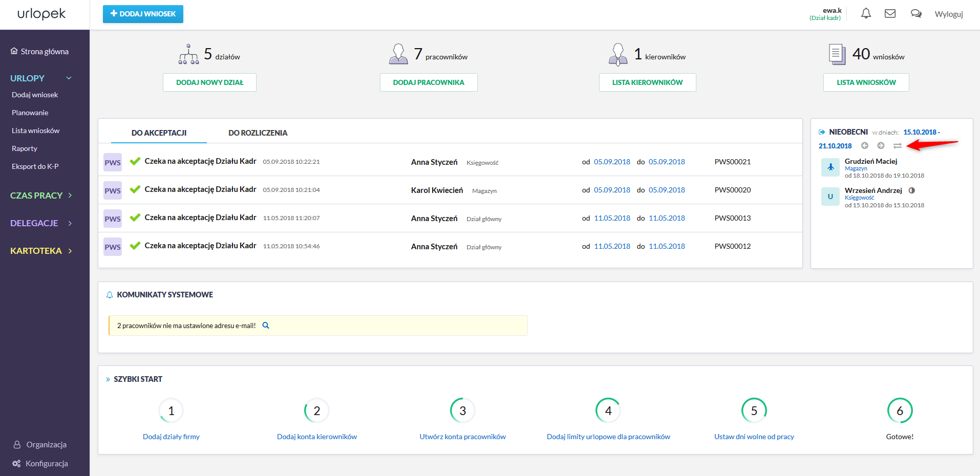The height and width of the screenshot is (476, 980).
Task: Click the LISTA WNIOSKÓW button
Action: [866, 82]
